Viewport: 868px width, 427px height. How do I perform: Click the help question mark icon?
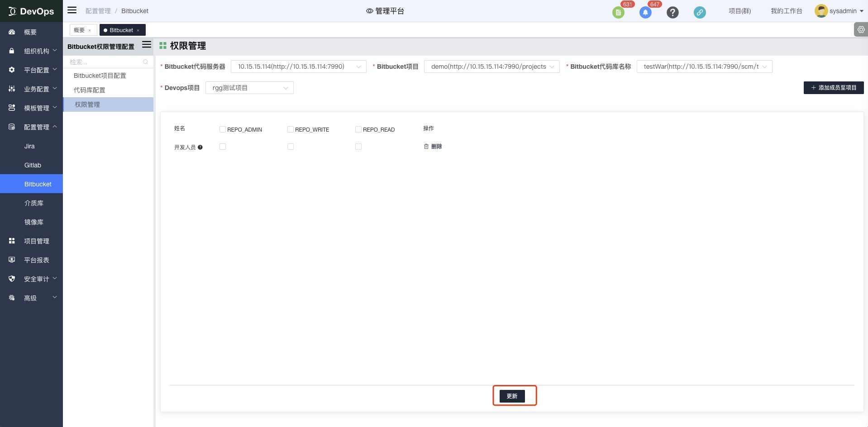(x=672, y=13)
